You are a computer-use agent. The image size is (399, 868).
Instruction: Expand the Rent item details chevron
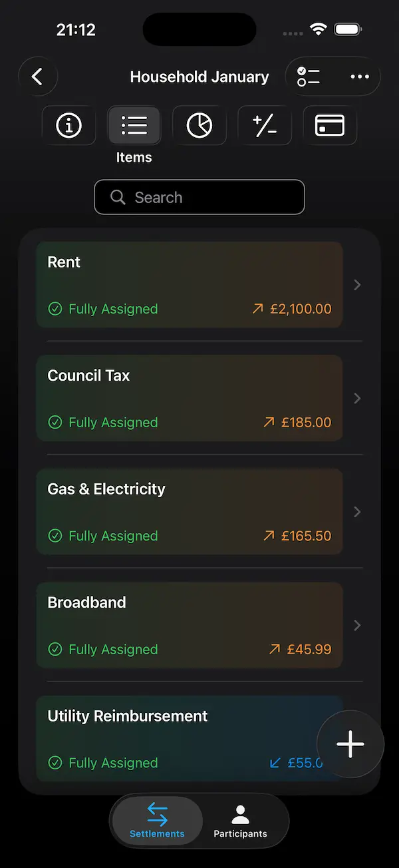(x=357, y=284)
